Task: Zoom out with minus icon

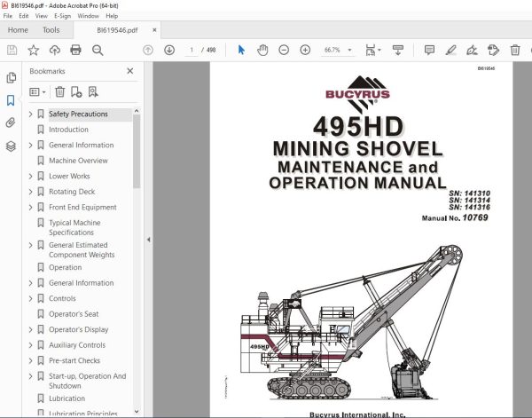Action: 284,51
